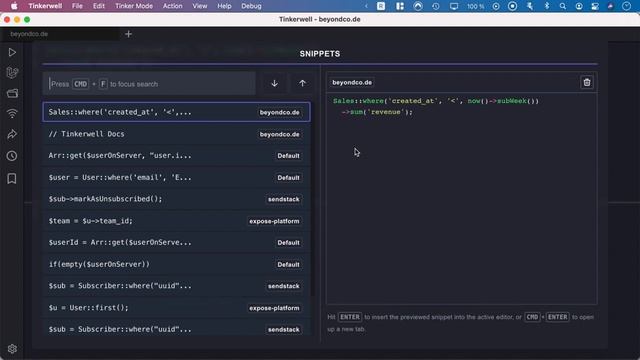The height and width of the screenshot is (360, 640).
Task: Select the $u = User::first(); snippet
Action: tap(176, 308)
